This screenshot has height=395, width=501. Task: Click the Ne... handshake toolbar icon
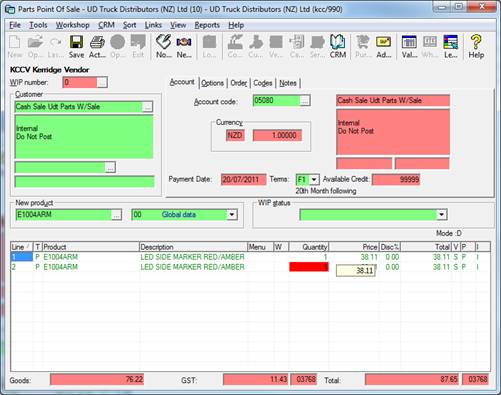tap(184, 42)
